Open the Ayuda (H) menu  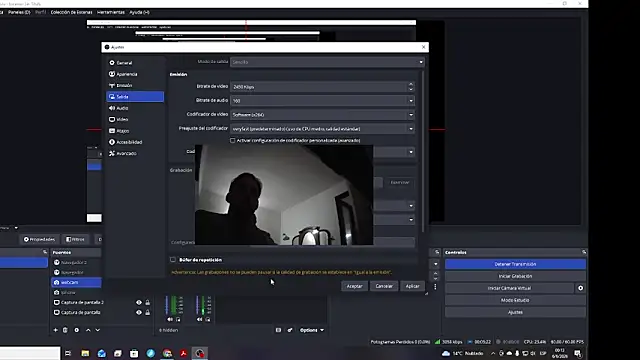coord(139,12)
